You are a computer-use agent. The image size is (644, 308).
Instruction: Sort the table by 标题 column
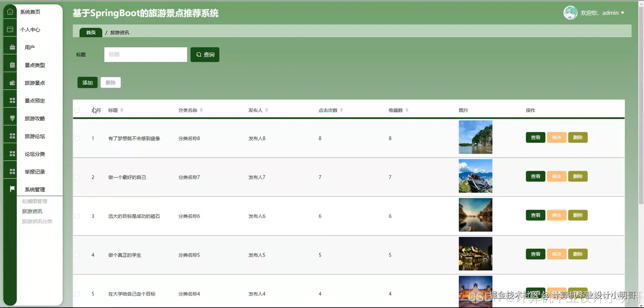pyautogui.click(x=122, y=110)
